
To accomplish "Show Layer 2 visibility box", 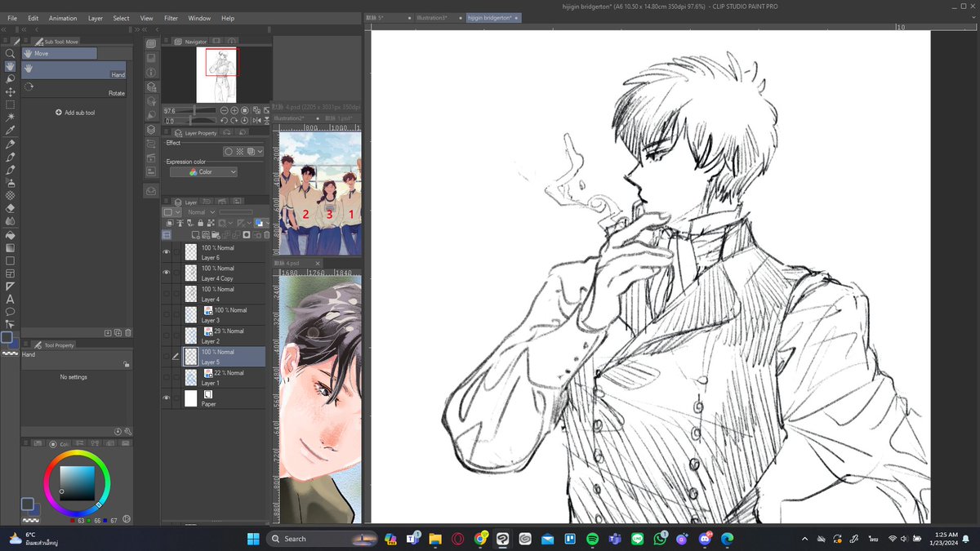I will click(167, 335).
